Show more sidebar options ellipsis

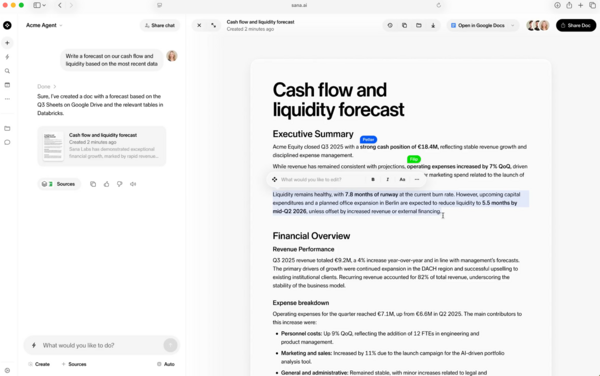(x=7, y=99)
